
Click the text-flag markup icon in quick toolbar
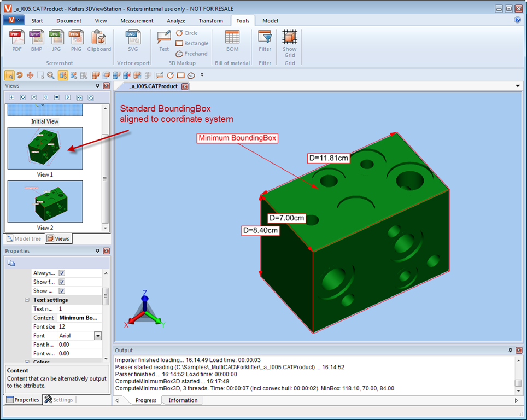click(x=160, y=75)
